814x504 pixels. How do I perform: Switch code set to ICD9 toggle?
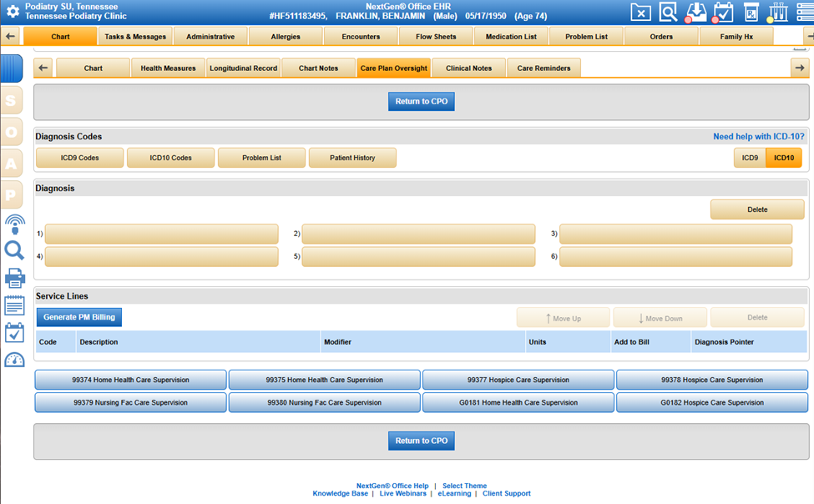coord(750,158)
